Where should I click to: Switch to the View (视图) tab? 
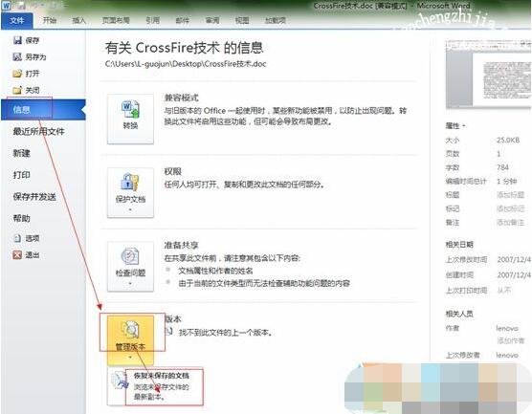pos(242,20)
